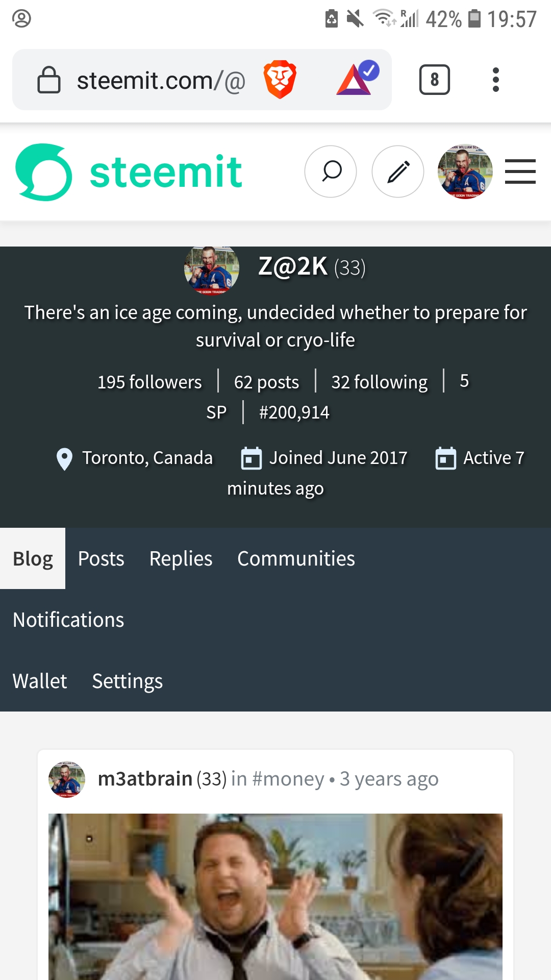
Task: Open the account avatar menu in header
Action: point(465,171)
